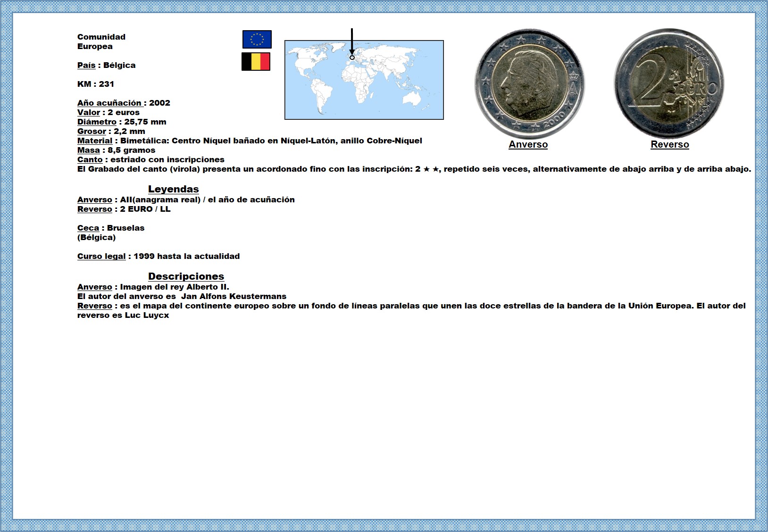Click 'Ceca : Bruselas' line
This screenshot has width=768, height=532.
click(111, 228)
